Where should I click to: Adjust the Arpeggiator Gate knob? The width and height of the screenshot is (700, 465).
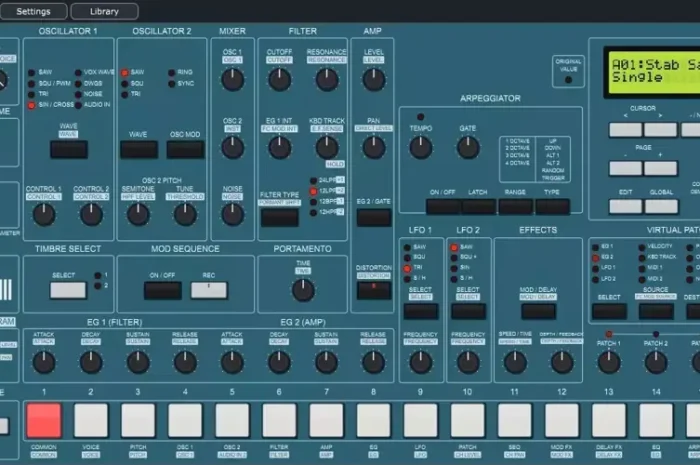(x=468, y=148)
